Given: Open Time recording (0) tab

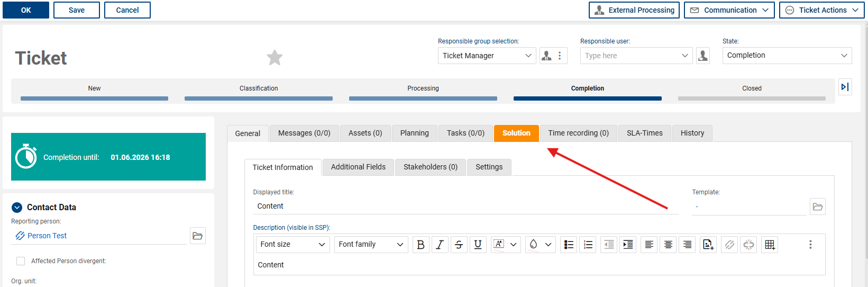Looking at the screenshot, I should pos(578,133).
